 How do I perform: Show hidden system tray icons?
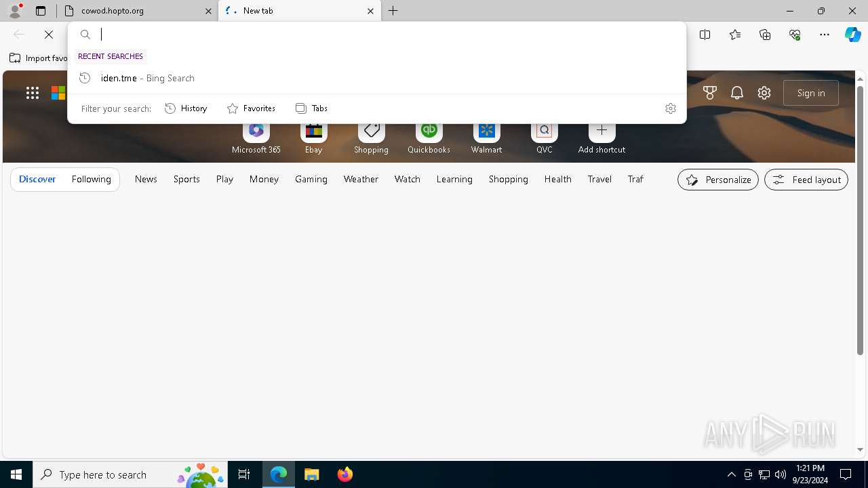[731, 474]
